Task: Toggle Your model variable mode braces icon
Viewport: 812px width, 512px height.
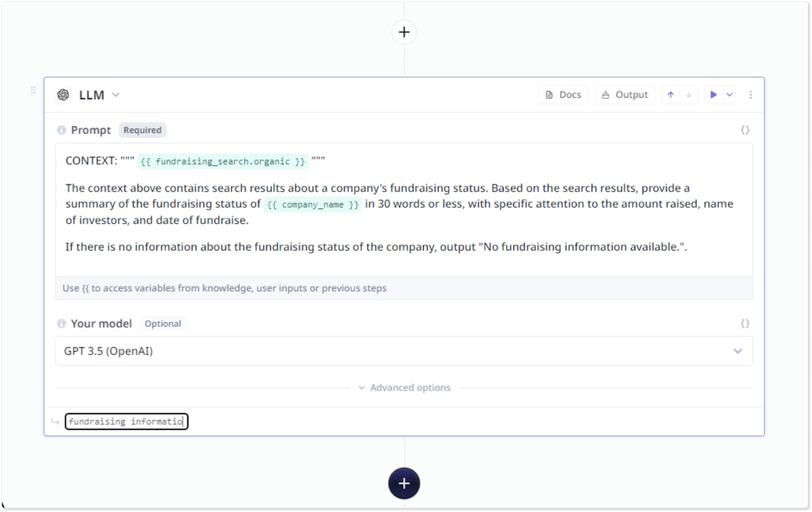Action: click(745, 324)
